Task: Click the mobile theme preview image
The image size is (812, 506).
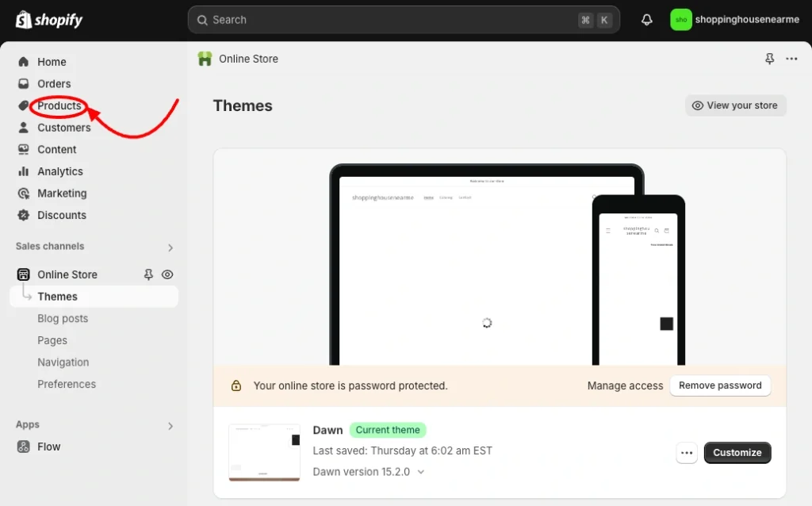Action: (638, 280)
